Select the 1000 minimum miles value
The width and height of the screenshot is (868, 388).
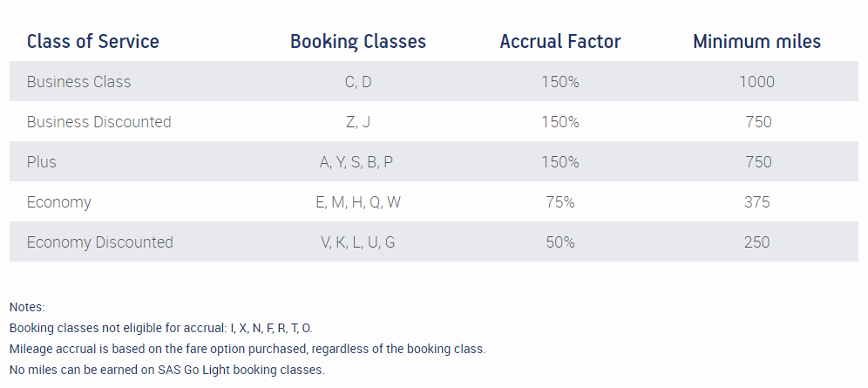pyautogui.click(x=756, y=82)
